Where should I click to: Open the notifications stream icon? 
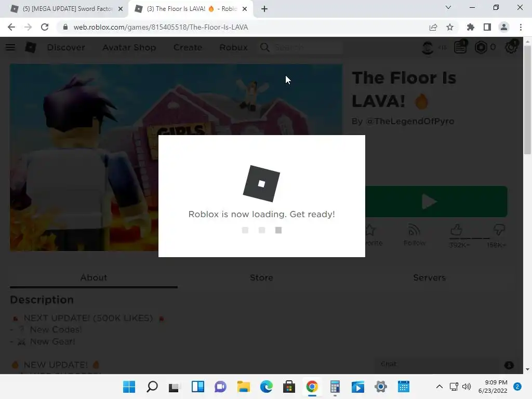coord(460,47)
